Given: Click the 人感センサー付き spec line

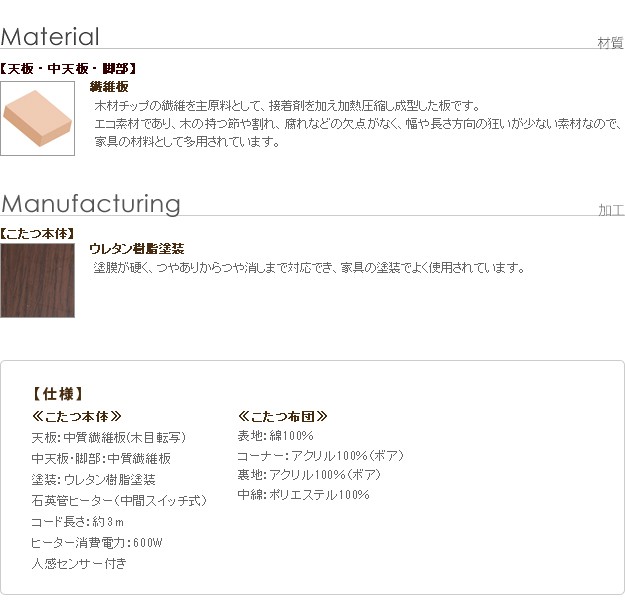Looking at the screenshot, I should click(79, 563).
